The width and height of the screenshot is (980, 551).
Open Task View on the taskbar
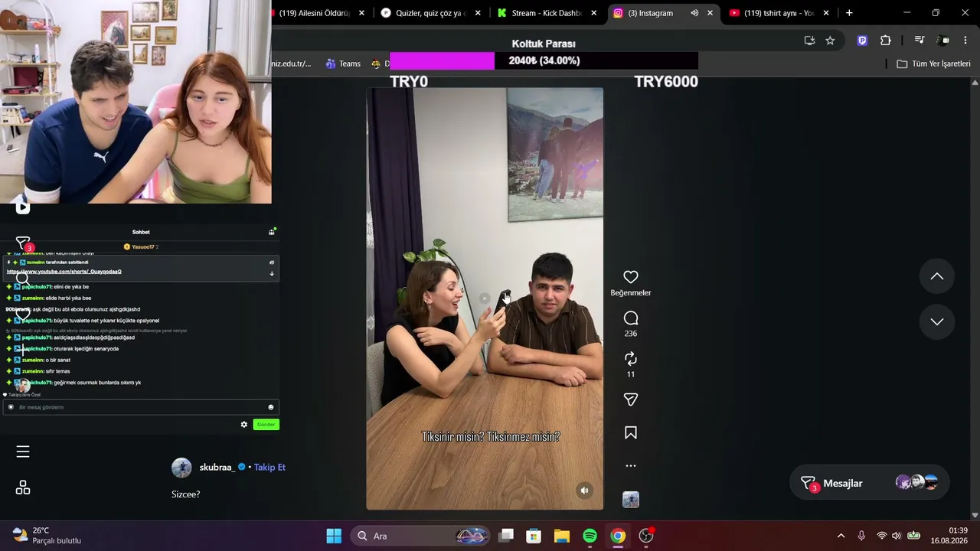tap(506, 536)
